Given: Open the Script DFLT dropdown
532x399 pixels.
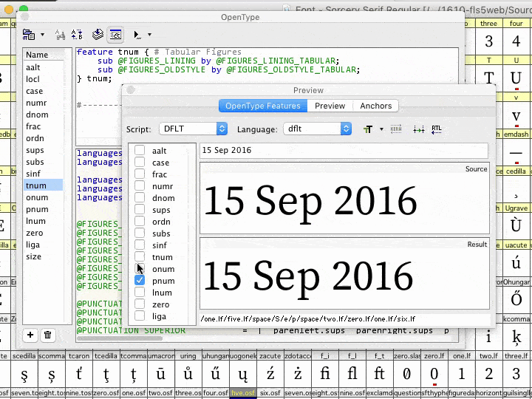Looking at the screenshot, I should click(x=193, y=129).
